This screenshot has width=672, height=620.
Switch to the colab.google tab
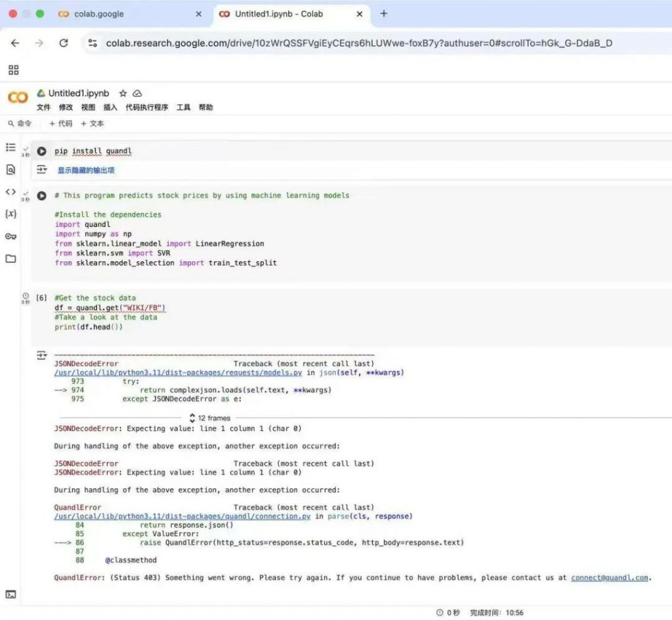[x=99, y=14]
